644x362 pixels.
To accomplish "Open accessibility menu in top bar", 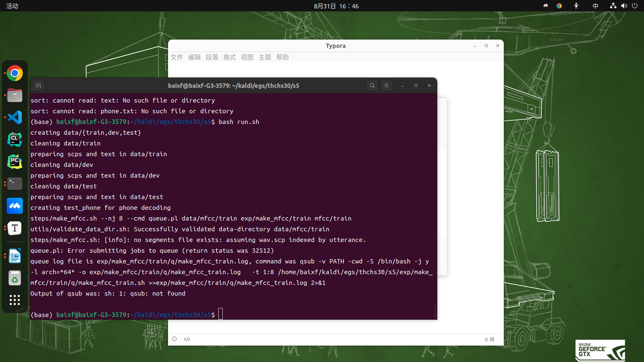I will [576, 6].
